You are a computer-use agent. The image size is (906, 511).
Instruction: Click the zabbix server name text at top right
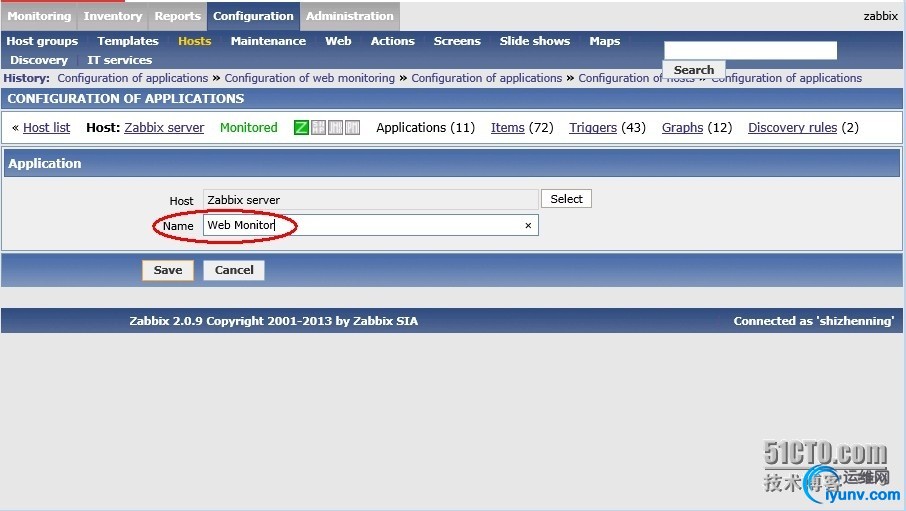pos(881,16)
